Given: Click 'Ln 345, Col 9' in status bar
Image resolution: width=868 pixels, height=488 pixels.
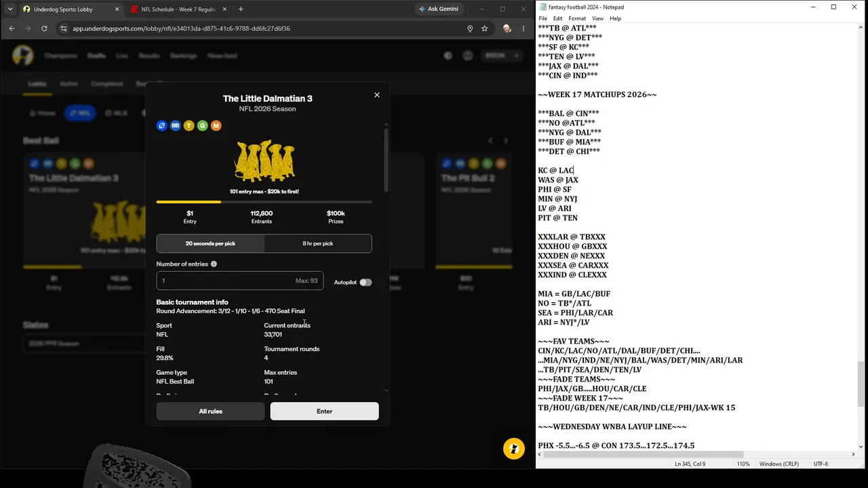Looking at the screenshot, I should pyautogui.click(x=690, y=464).
